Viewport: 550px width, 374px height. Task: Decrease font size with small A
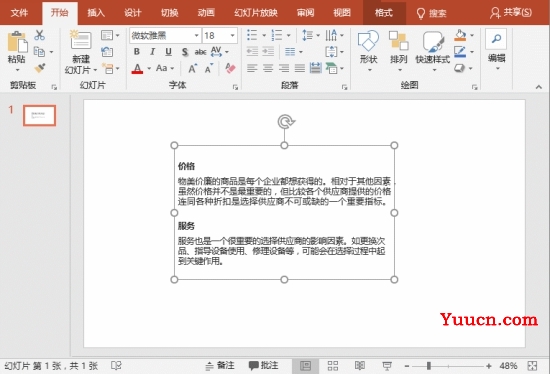(209, 69)
